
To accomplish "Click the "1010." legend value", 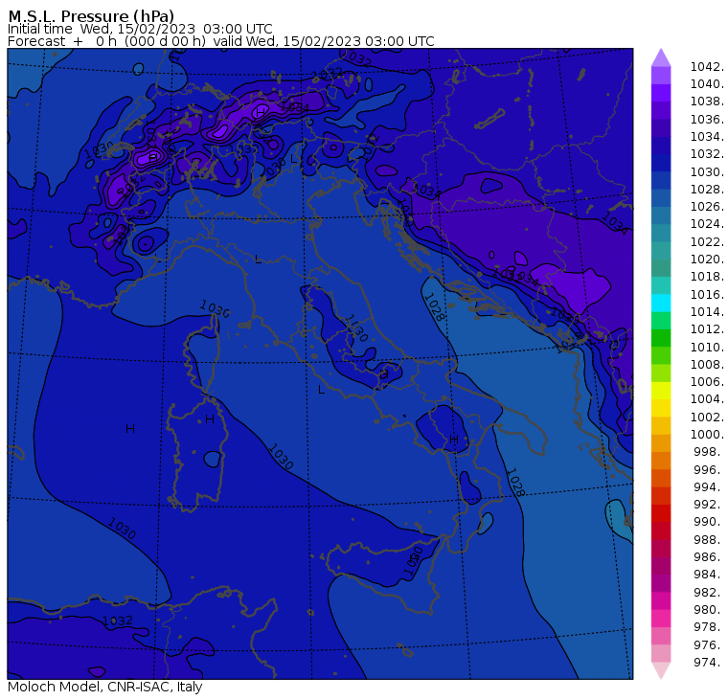I will (x=707, y=347).
